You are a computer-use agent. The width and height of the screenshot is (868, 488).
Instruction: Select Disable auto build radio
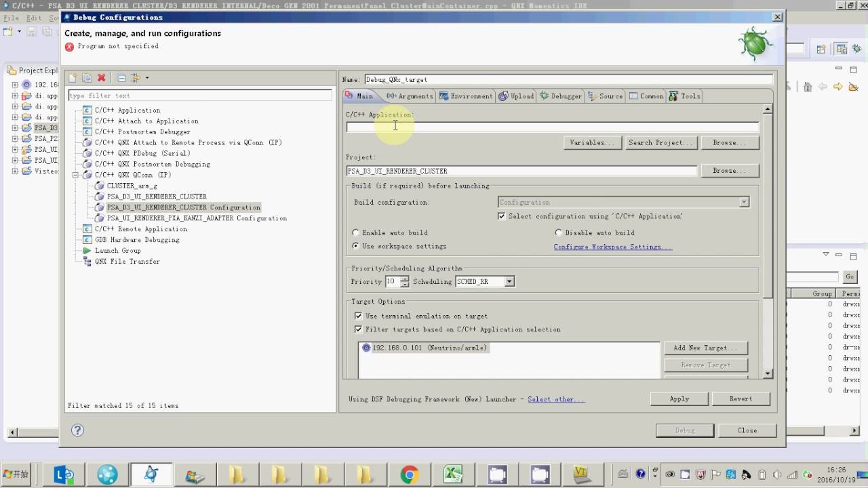click(x=559, y=232)
